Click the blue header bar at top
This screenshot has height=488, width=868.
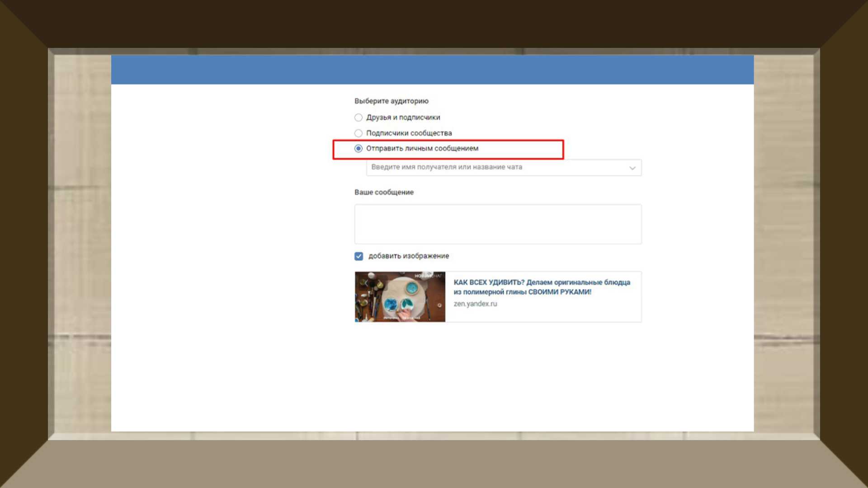pos(432,70)
